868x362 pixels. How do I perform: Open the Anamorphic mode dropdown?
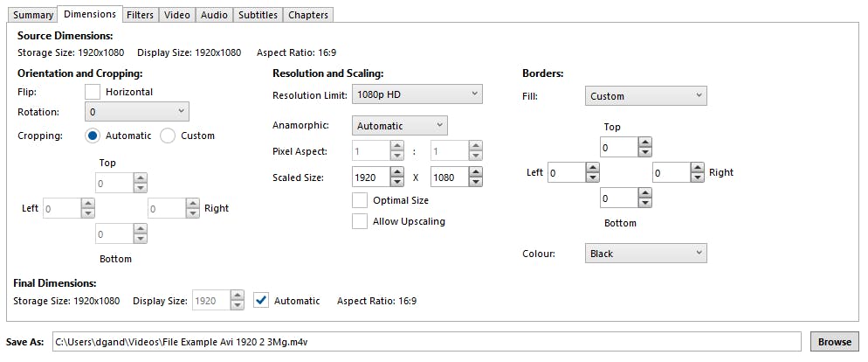coord(399,126)
